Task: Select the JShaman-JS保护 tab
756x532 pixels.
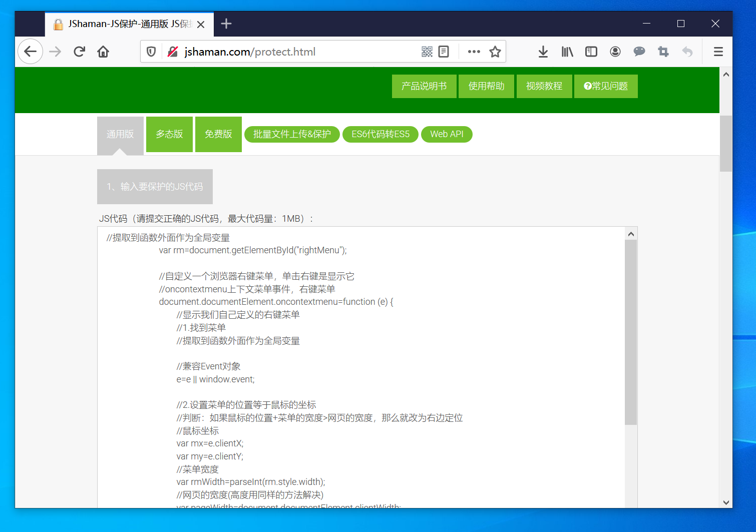Action: [x=130, y=24]
